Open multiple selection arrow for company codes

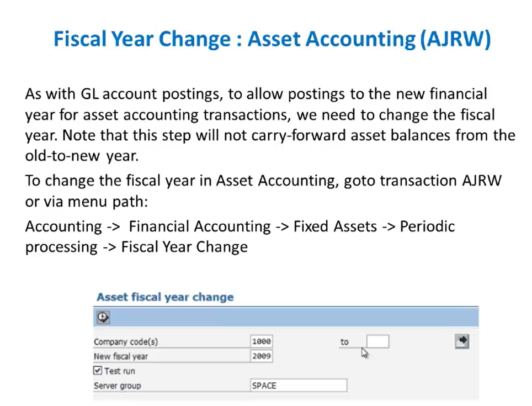[462, 341]
